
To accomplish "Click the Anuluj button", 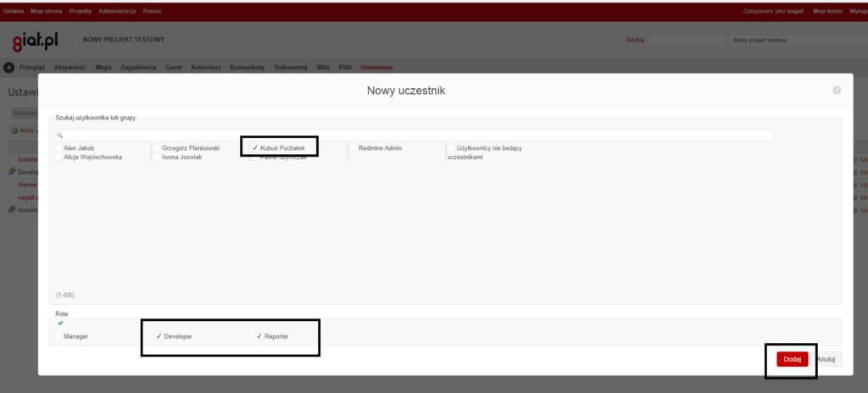I will [x=826, y=359].
